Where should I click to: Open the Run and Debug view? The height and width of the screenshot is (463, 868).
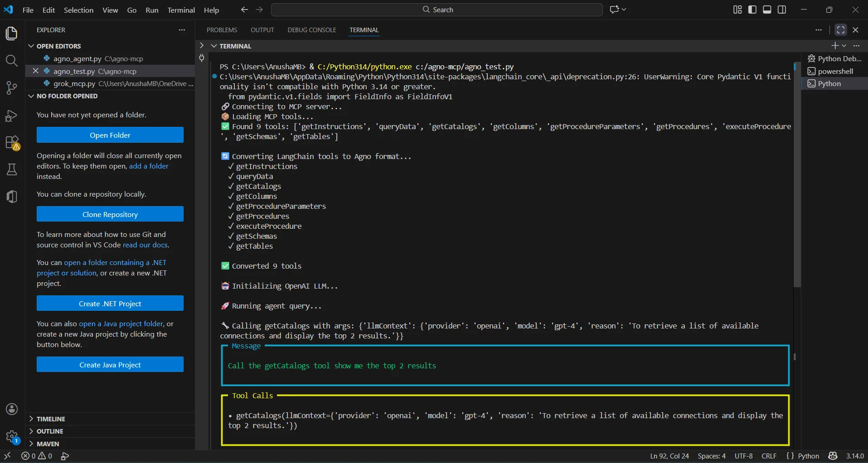[12, 116]
